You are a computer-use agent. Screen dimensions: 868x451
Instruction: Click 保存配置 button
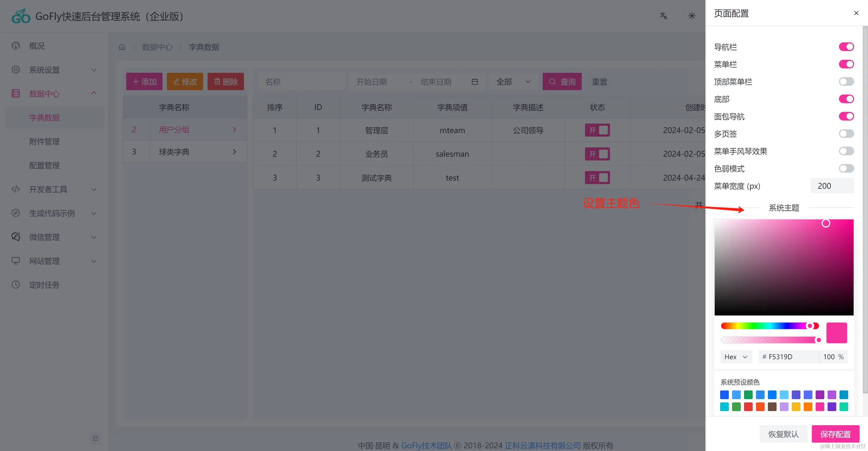tap(835, 434)
